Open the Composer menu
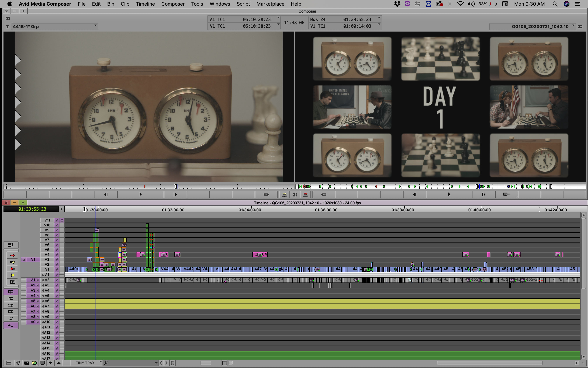588x368 pixels. [x=173, y=4]
